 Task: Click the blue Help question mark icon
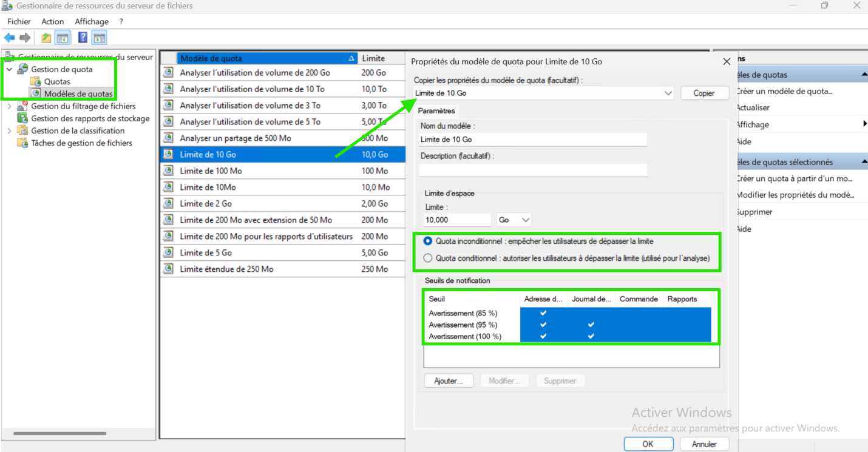[83, 38]
